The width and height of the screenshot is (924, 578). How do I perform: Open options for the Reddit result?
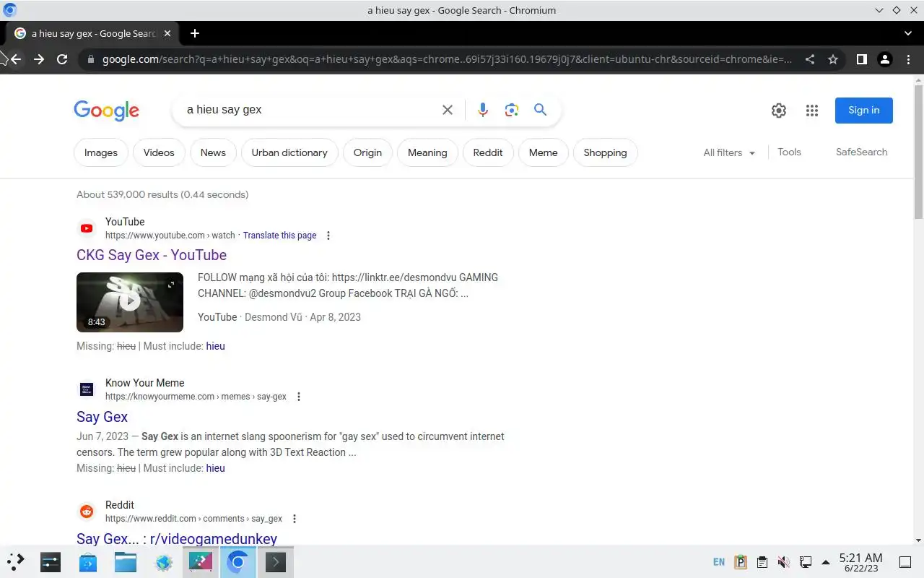click(295, 519)
